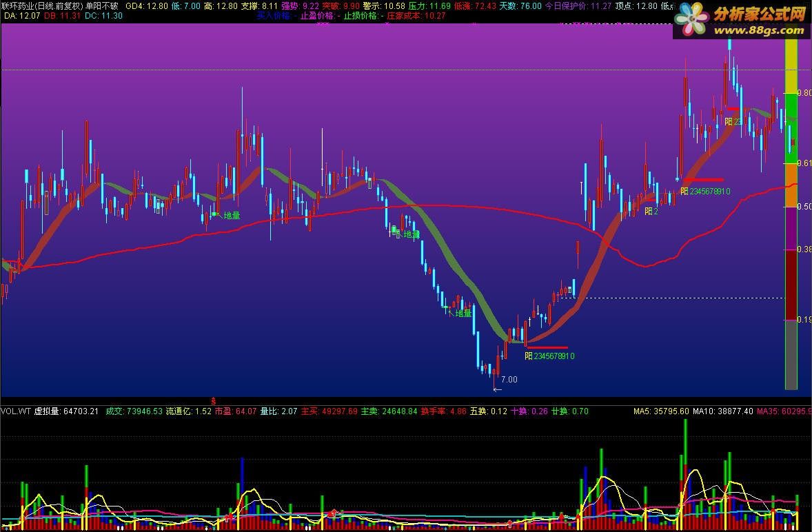This screenshot has height=532, width=812.
Task: Select the 突破: 9.90 breakout value
Action: point(341,6)
